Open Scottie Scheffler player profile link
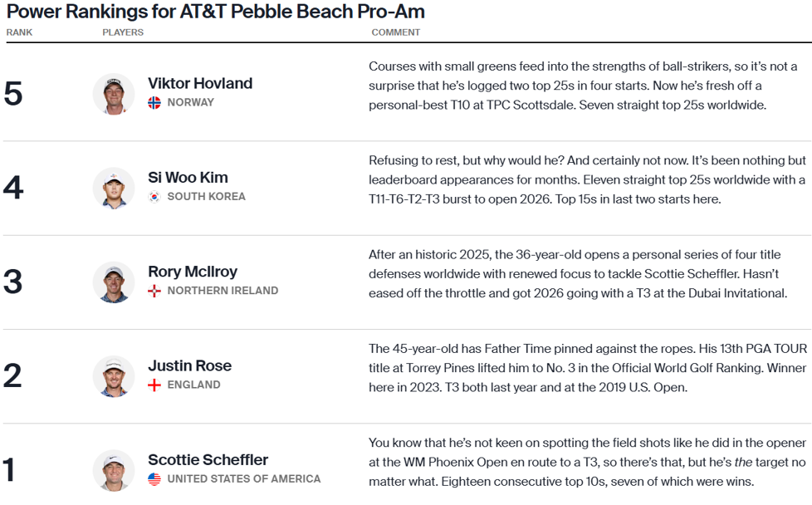 coord(208,460)
